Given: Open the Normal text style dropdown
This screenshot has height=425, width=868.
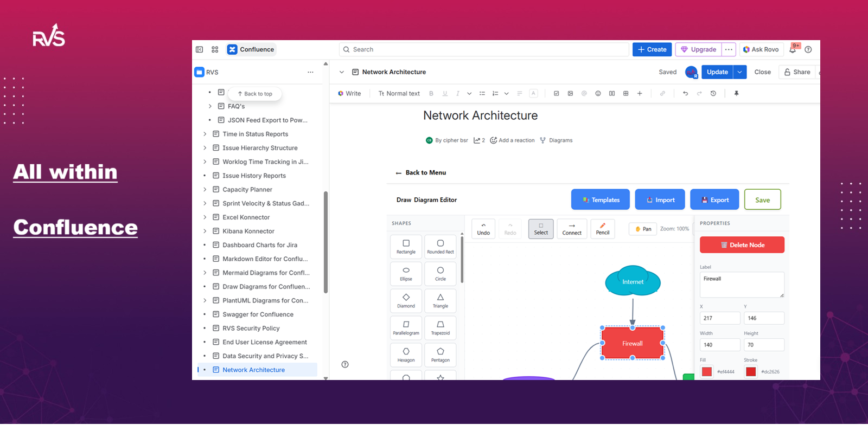Looking at the screenshot, I should 399,93.
